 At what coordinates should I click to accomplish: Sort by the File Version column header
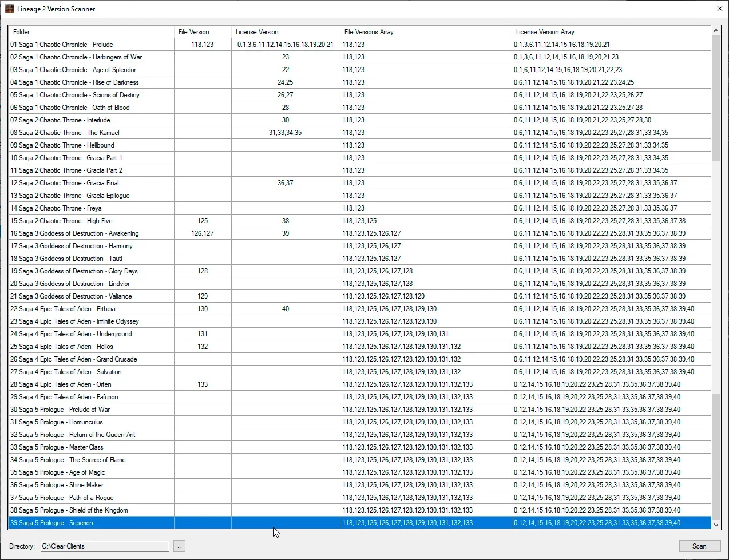pos(203,32)
